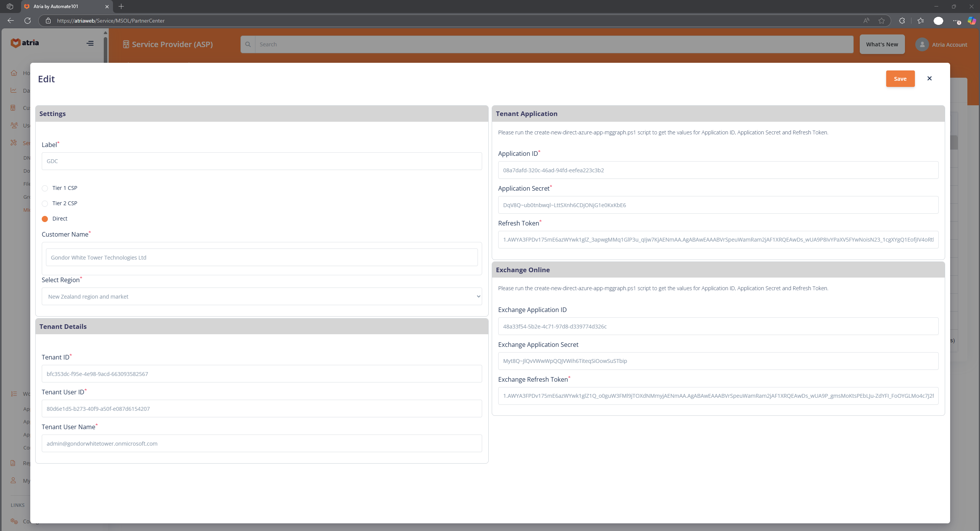Viewport: 980px width, 531px height.
Task: Open a new browser tab
Action: point(121,7)
